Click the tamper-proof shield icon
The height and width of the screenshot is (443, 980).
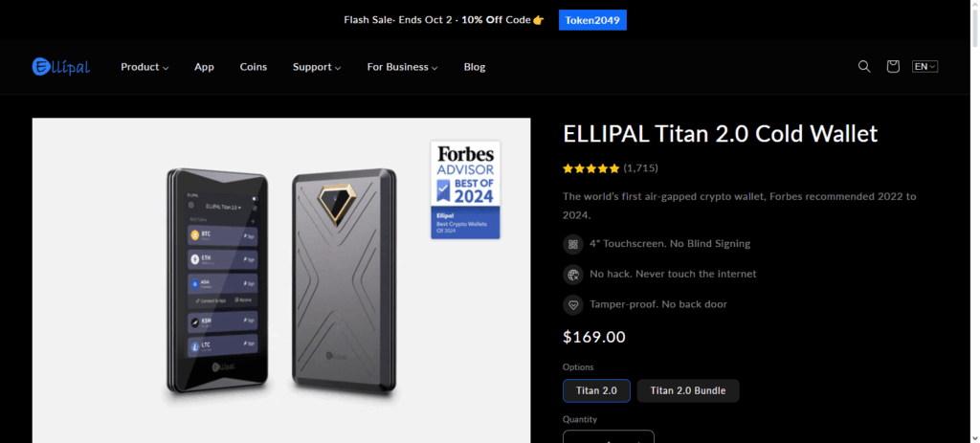[572, 305]
